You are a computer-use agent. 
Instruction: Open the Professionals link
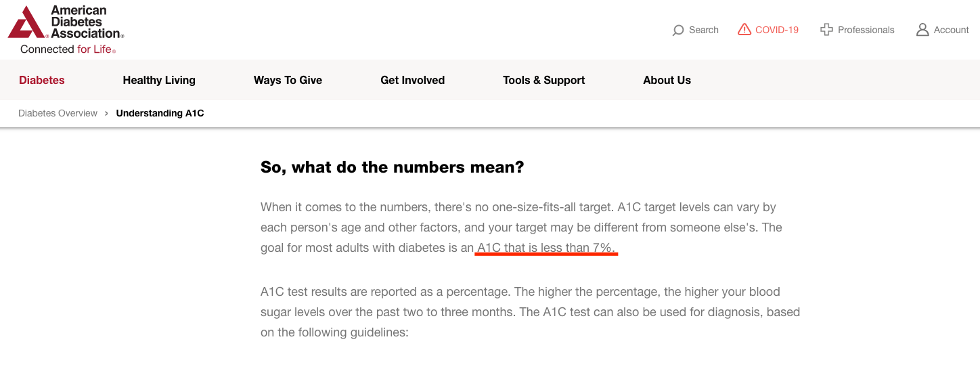coord(866,30)
